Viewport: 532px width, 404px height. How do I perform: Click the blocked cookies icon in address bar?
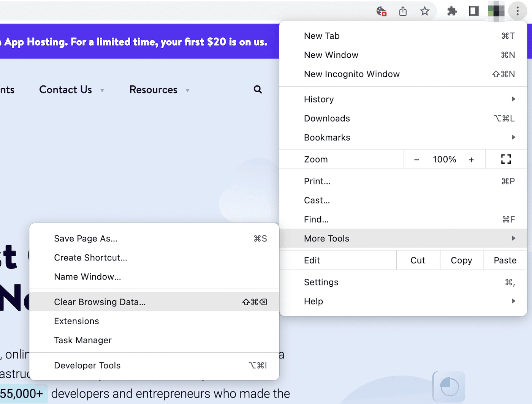pos(381,11)
